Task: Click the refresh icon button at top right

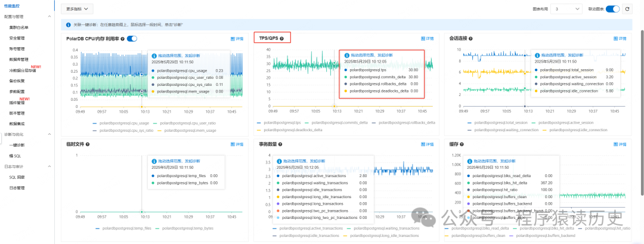Action: pyautogui.click(x=627, y=9)
